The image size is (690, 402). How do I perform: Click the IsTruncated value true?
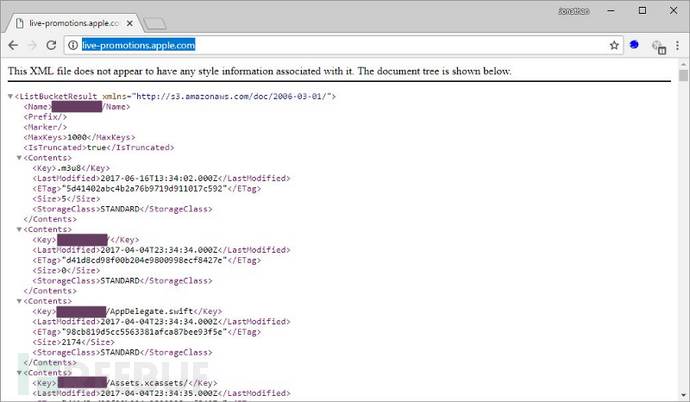tap(96, 147)
